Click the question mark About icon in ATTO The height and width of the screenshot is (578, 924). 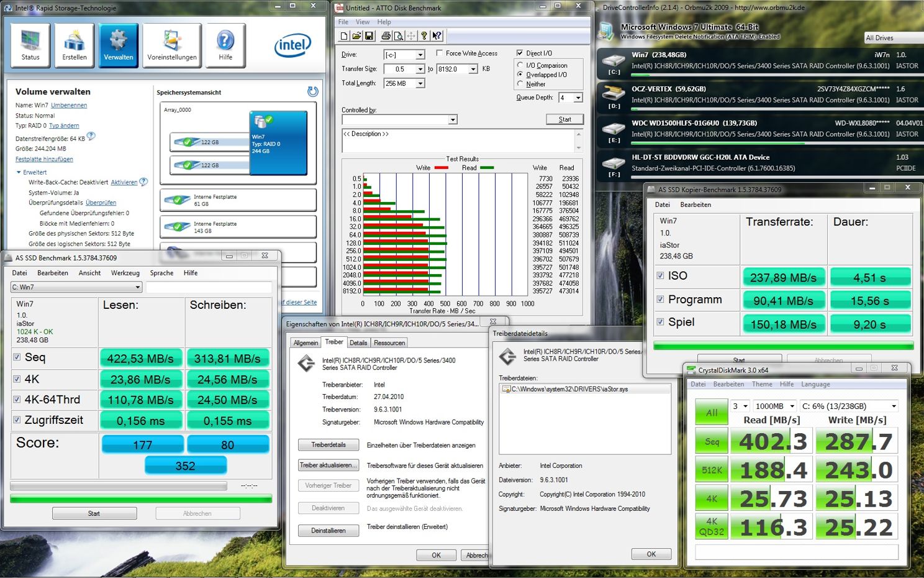tap(424, 36)
